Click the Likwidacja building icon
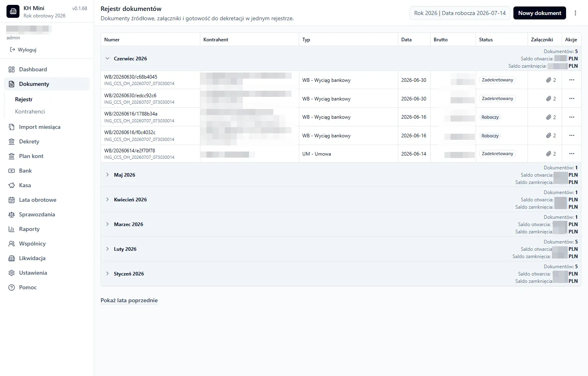The image size is (588, 376). [11, 258]
